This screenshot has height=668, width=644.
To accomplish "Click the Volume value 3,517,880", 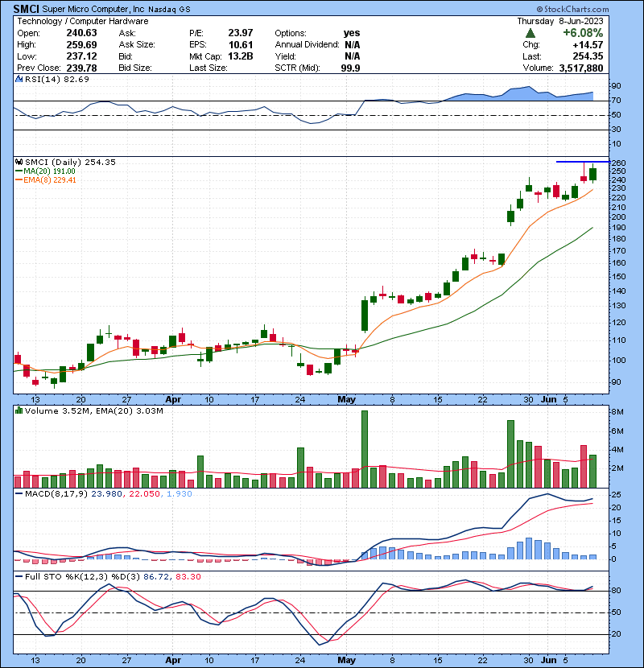I will [x=581, y=68].
